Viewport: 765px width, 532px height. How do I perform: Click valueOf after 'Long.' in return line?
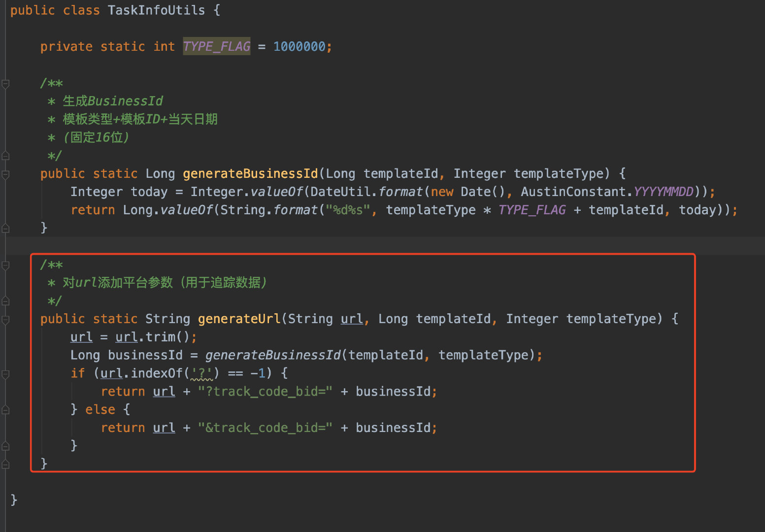click(x=187, y=210)
